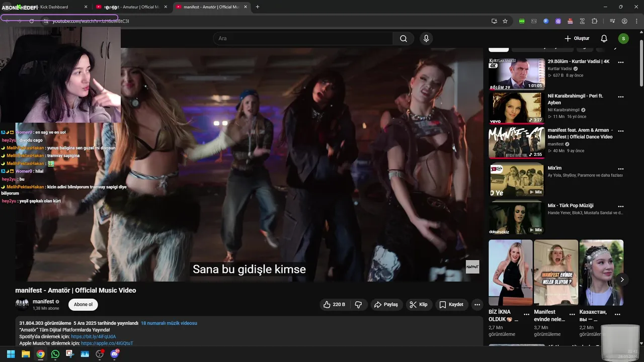
Task: Open options for Manifest Official Dance Video
Action: [621, 131]
